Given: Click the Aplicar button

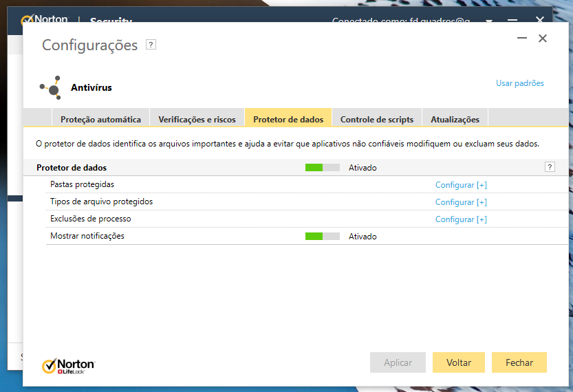Looking at the screenshot, I should point(398,362).
